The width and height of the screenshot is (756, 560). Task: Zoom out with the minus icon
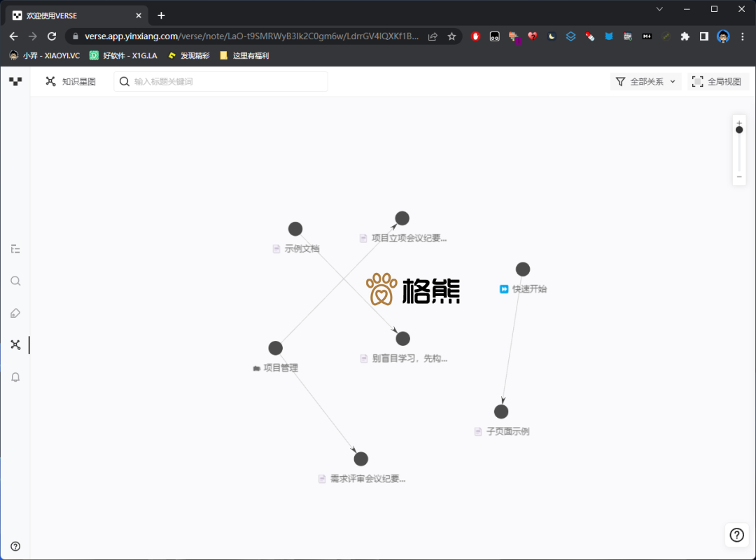click(739, 177)
